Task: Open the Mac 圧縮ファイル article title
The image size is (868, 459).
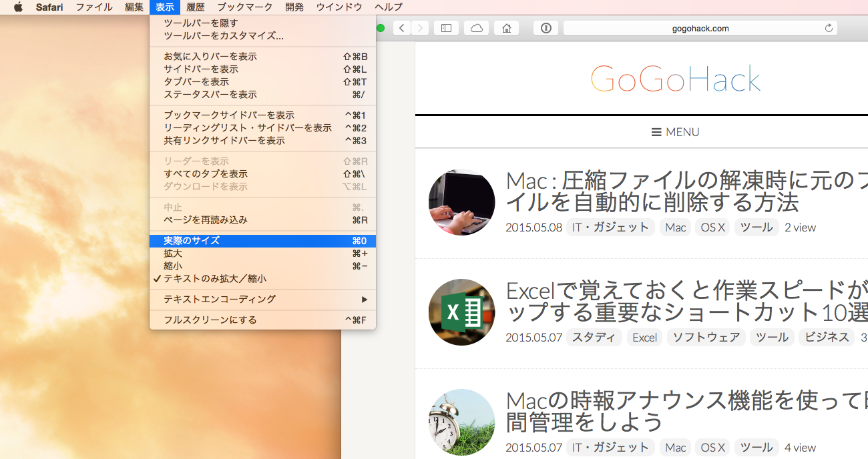Action: (x=686, y=191)
